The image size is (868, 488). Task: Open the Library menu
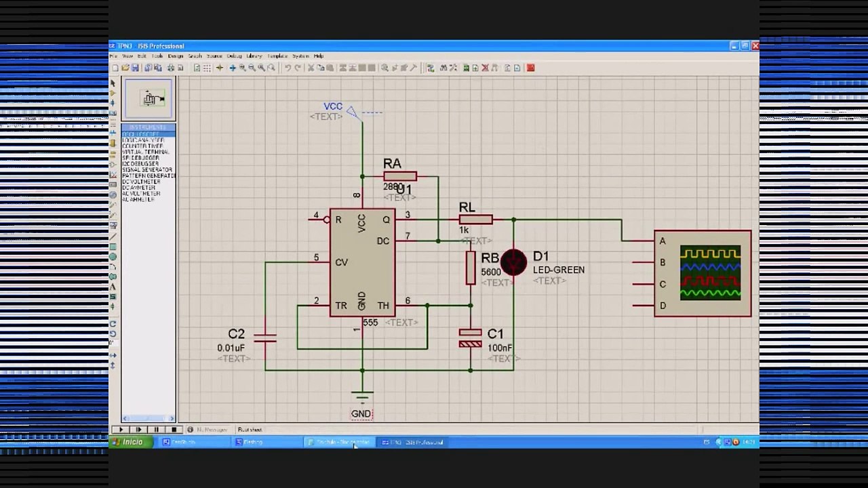254,56
